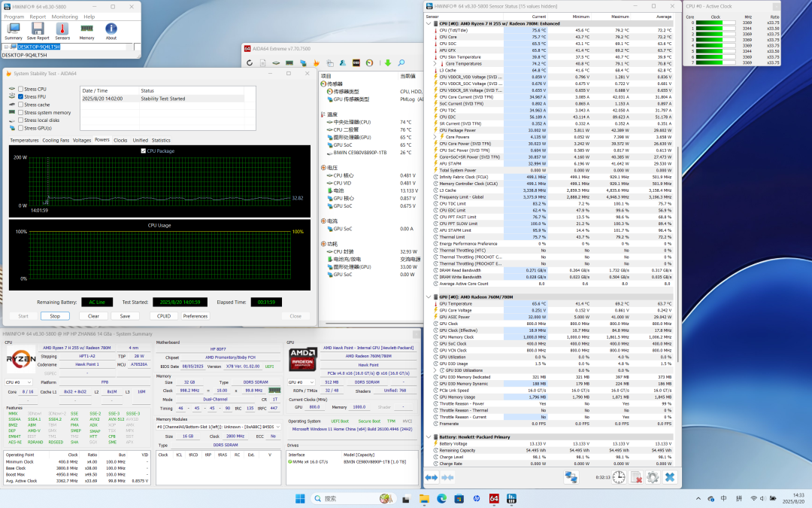
Task: Open Preferences in the Stability Test window
Action: point(195,316)
